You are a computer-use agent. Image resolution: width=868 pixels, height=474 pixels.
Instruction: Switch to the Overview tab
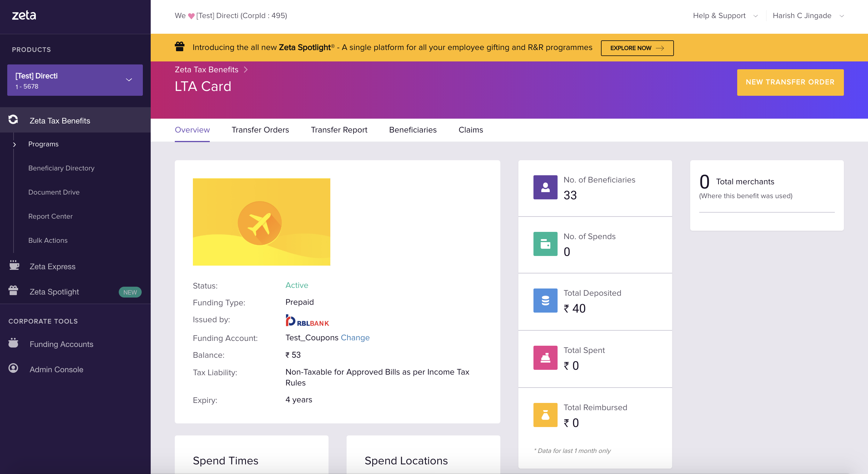pyautogui.click(x=192, y=130)
